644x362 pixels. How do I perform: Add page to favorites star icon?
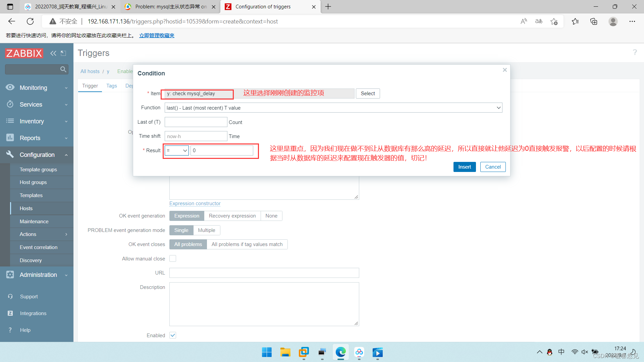point(554,21)
